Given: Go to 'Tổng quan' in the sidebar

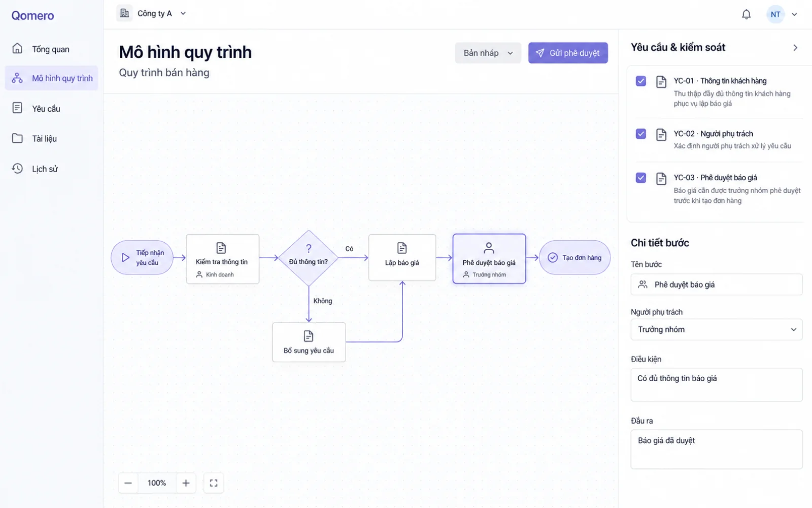Looking at the screenshot, I should pyautogui.click(x=51, y=49).
